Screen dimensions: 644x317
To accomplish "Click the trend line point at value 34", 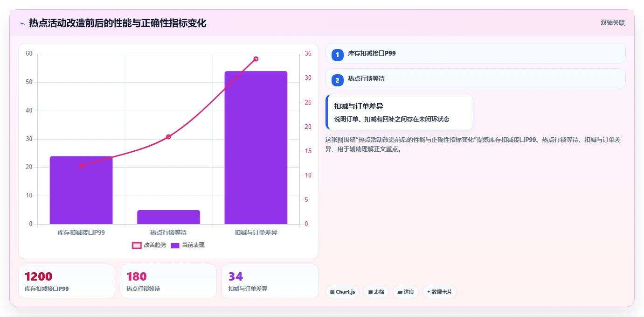I will click(x=256, y=59).
